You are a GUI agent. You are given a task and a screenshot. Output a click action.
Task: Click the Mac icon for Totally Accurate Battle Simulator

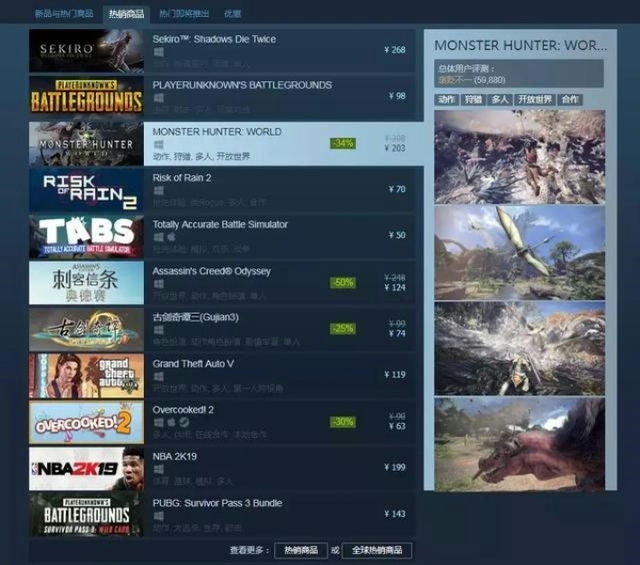tap(169, 238)
